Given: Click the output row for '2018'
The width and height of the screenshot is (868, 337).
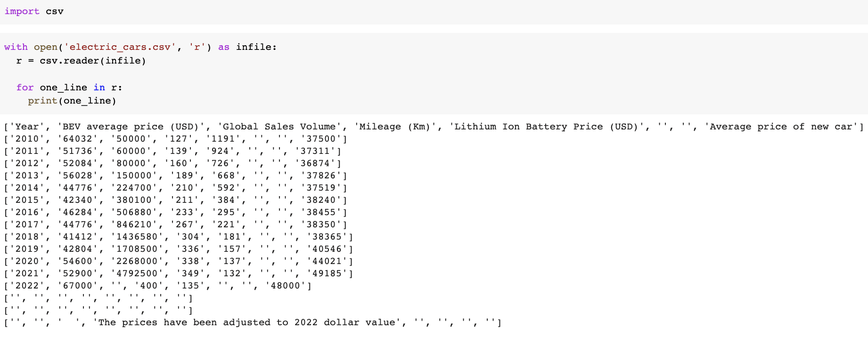Looking at the screenshot, I should 179,237.
